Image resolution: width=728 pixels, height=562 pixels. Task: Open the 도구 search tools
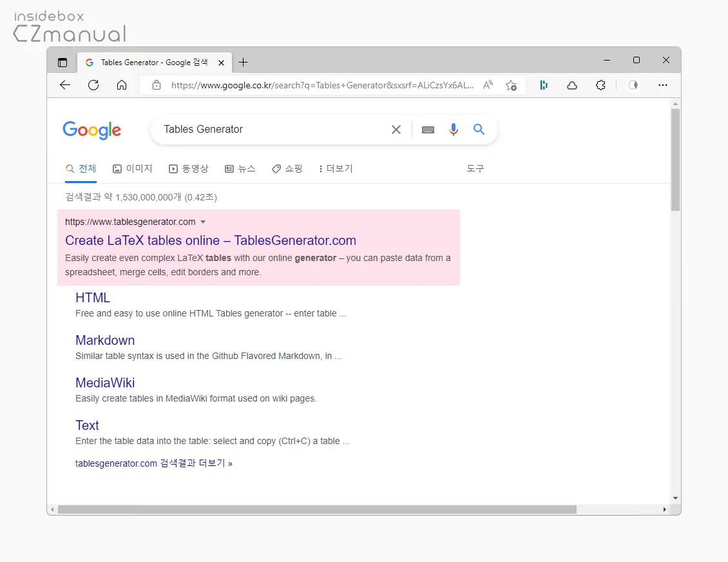[475, 169]
